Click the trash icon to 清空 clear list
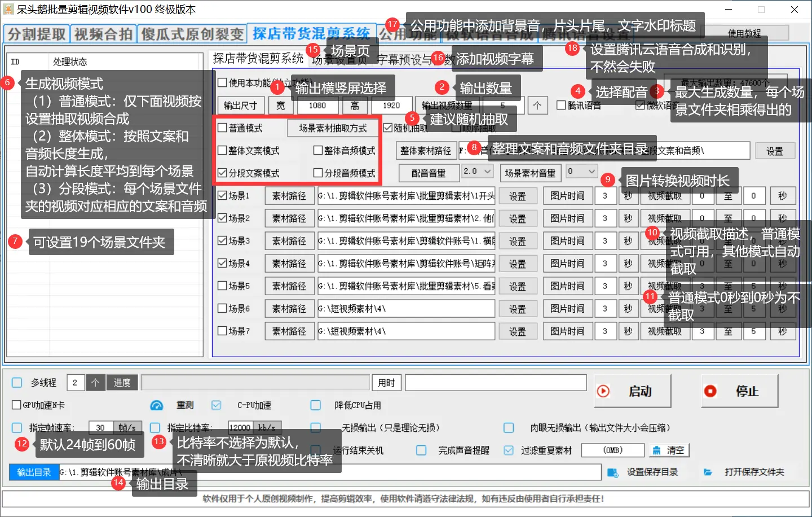Viewport: 812px width, 517px height. coord(656,450)
